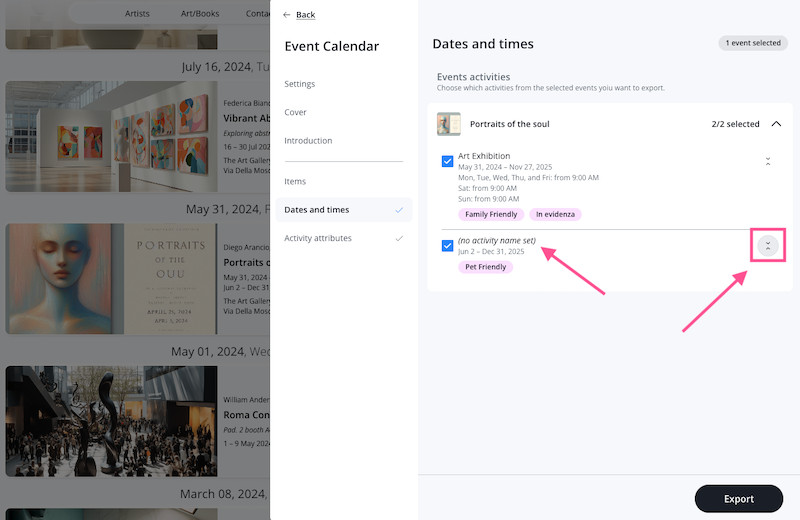Open the Activity attributes section

pos(318,238)
